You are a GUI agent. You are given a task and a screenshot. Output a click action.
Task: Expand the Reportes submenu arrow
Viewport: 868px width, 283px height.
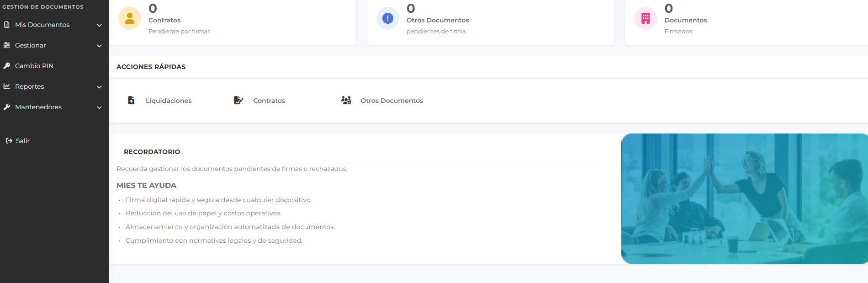(x=99, y=87)
